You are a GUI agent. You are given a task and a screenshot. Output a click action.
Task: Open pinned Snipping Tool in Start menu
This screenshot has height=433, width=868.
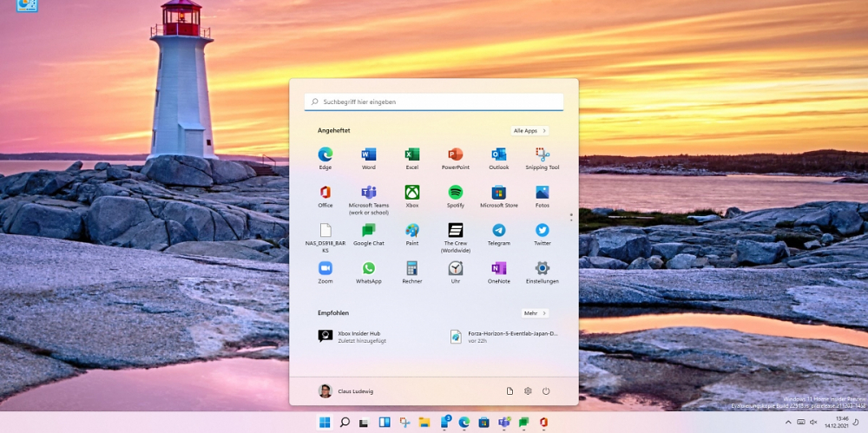coord(542,158)
